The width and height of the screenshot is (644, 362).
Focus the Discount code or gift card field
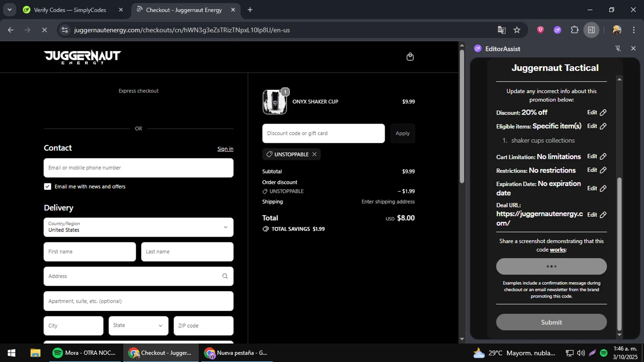coord(324,134)
